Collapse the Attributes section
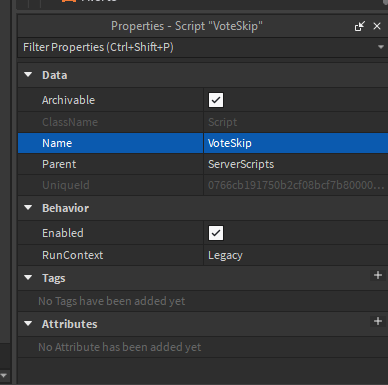Image resolution: width=388 pixels, height=385 pixels. click(x=28, y=323)
